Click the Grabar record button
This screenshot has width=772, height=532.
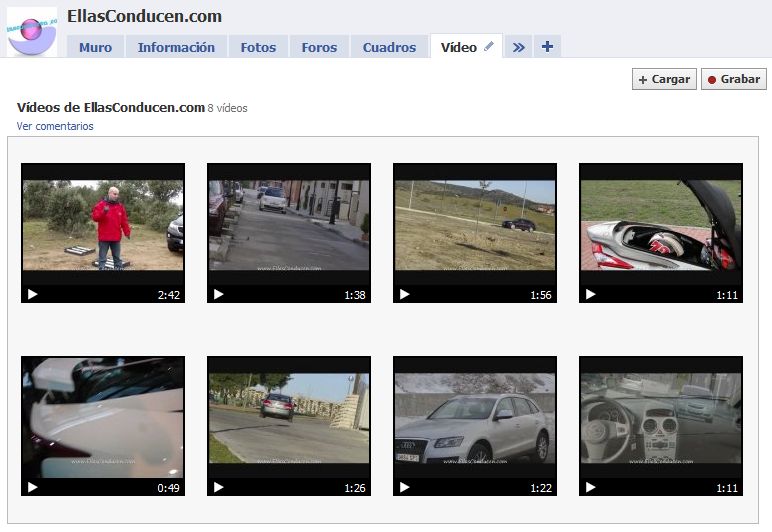(733, 79)
